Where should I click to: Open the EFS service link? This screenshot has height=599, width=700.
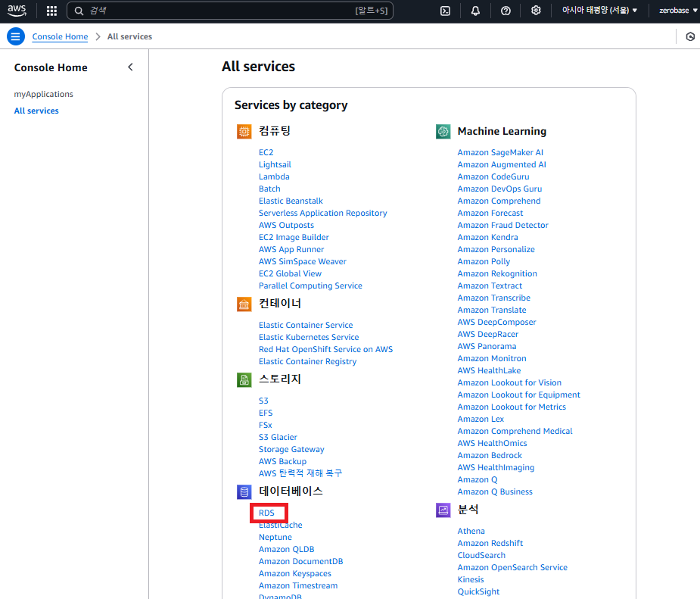[x=266, y=413]
